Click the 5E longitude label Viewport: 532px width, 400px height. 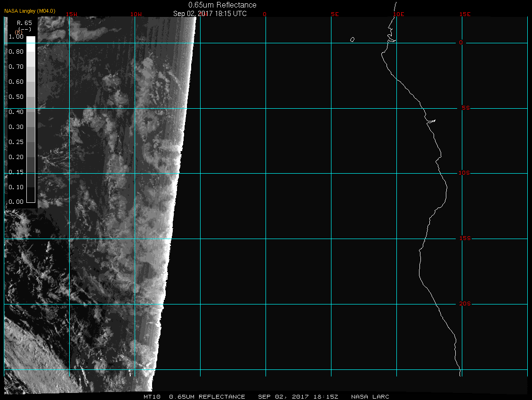pyautogui.click(x=335, y=14)
